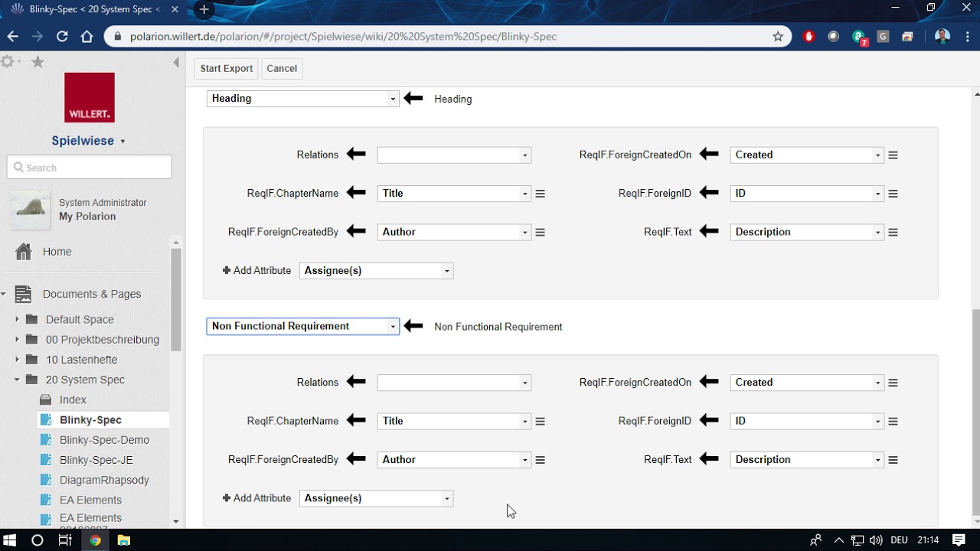Image resolution: width=980 pixels, height=551 pixels.
Task: Open options for Non Functional Requirement Created mapping
Action: [x=893, y=383]
